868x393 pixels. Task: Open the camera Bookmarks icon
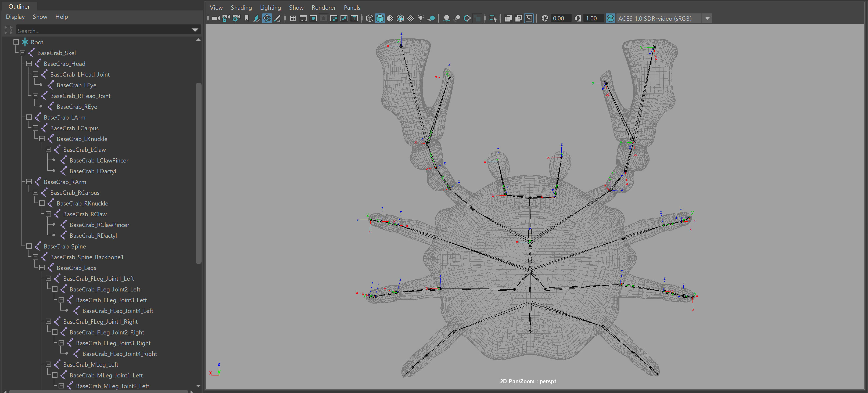(x=247, y=19)
